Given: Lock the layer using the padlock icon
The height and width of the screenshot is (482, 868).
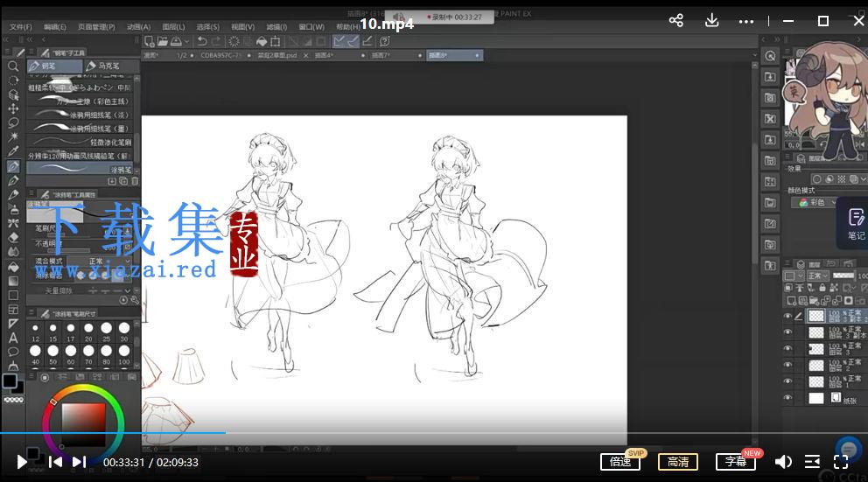Looking at the screenshot, I should point(822,288).
